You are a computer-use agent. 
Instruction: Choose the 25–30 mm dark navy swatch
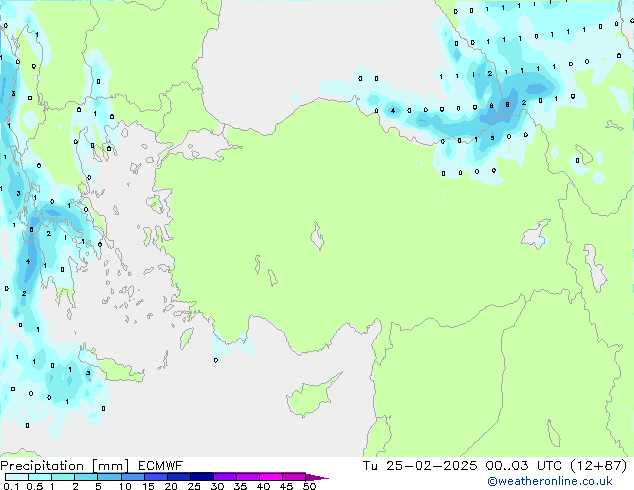(201, 477)
